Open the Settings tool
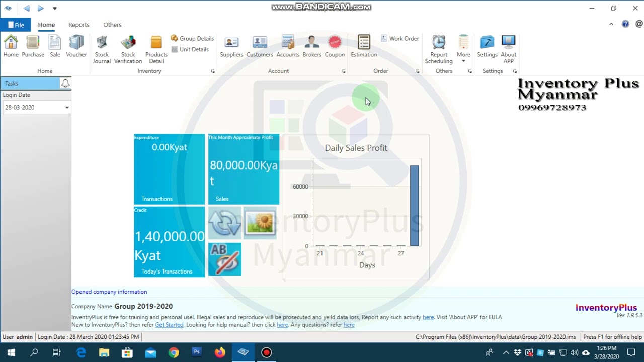Screen dimensions: 644x362 point(487,46)
